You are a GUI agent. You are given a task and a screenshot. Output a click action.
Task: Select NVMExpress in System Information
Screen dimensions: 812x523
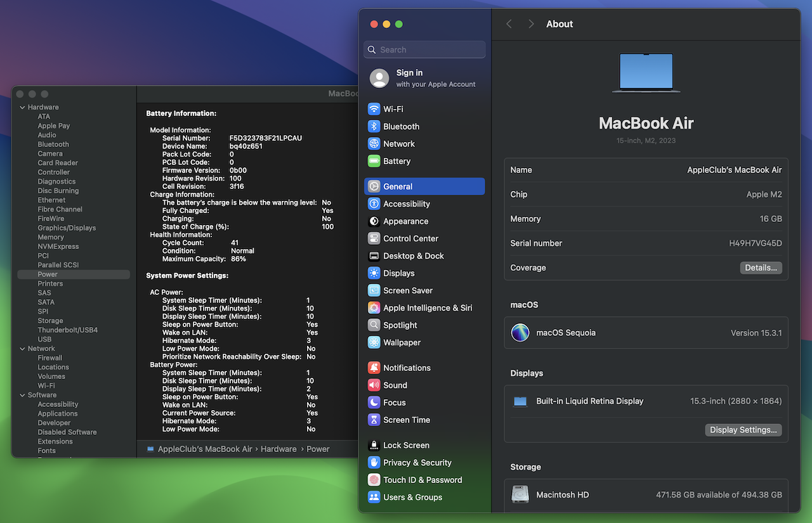tap(58, 247)
